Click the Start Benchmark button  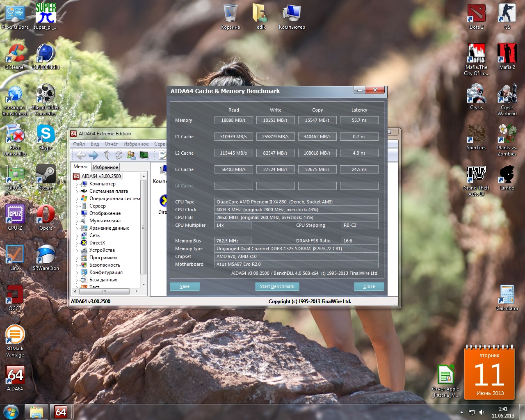(x=277, y=286)
